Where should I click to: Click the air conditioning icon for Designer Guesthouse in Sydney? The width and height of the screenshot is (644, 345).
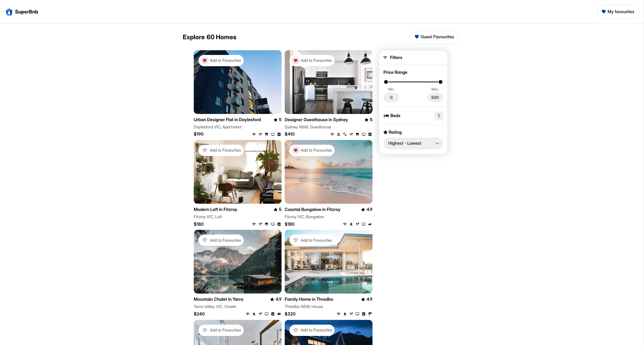357,134
